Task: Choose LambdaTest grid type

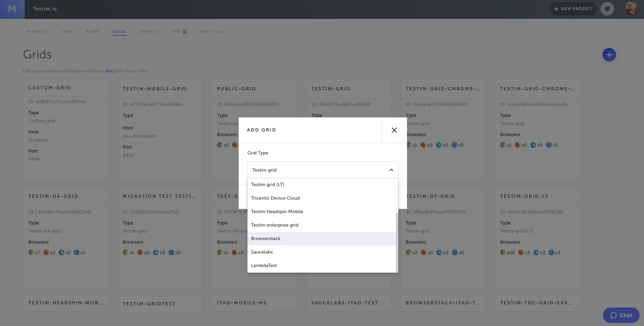Action: tap(321, 265)
